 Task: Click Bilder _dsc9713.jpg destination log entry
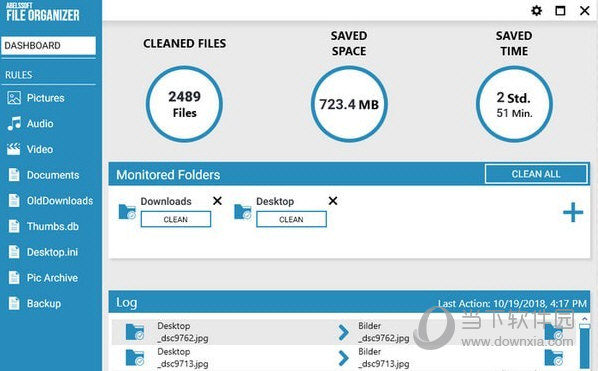tap(383, 358)
